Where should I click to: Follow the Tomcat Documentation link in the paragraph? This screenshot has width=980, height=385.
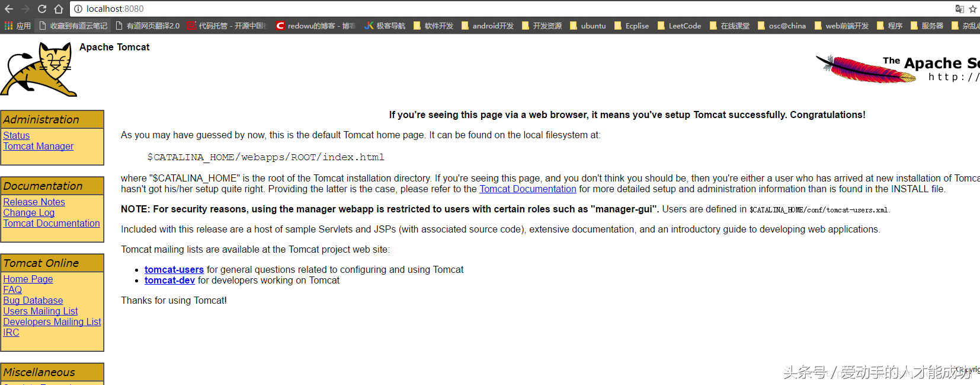(x=528, y=189)
